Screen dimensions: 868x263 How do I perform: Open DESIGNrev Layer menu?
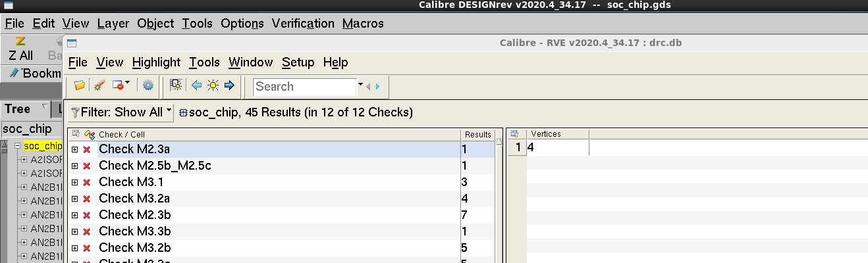click(x=113, y=23)
